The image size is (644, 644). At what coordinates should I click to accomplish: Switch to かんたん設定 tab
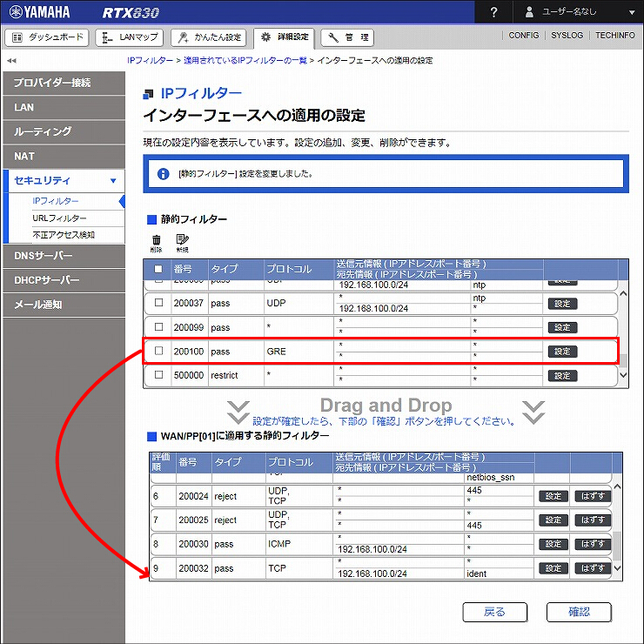pyautogui.click(x=208, y=37)
